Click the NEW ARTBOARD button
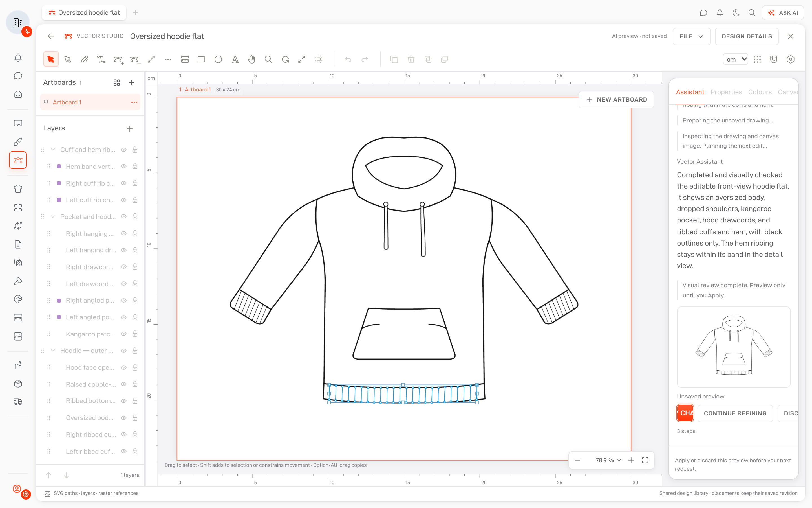812x508 pixels. [616, 100]
